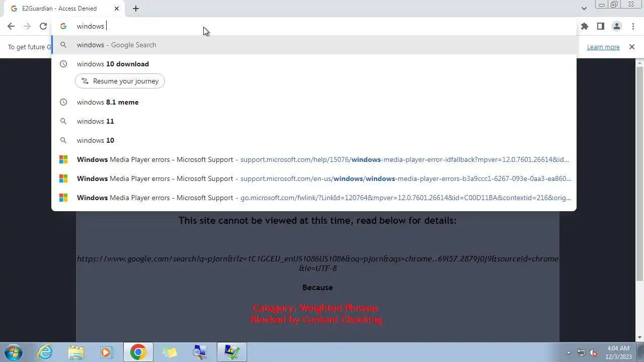Click the muted volume tray icon
This screenshot has width=644, height=362.
(593, 352)
